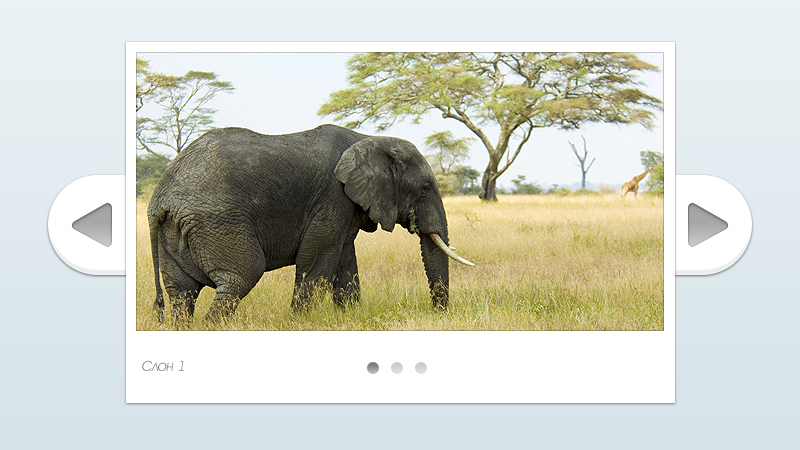Click the "Слон 1" caption text

click(x=163, y=367)
